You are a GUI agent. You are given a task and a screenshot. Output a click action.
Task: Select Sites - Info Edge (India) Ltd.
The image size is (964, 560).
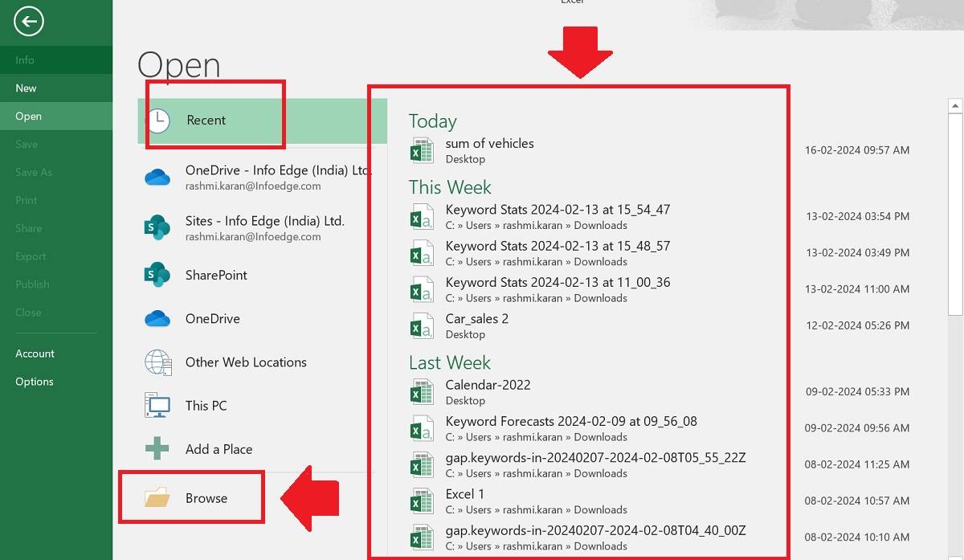coord(264,221)
